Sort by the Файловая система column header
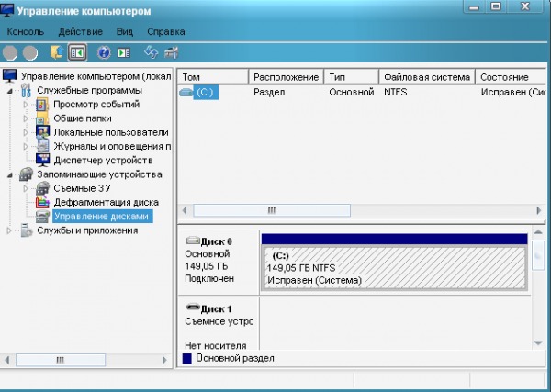The width and height of the screenshot is (551, 392). point(427,77)
